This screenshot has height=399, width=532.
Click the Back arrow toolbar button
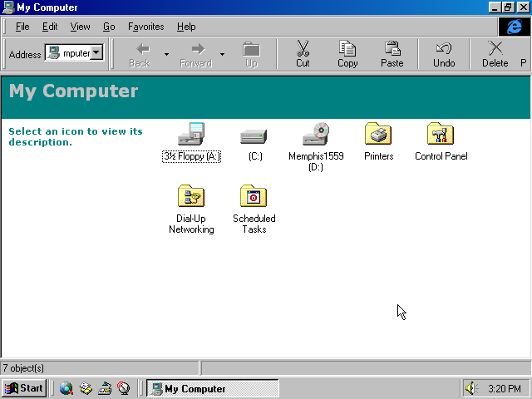coord(140,54)
